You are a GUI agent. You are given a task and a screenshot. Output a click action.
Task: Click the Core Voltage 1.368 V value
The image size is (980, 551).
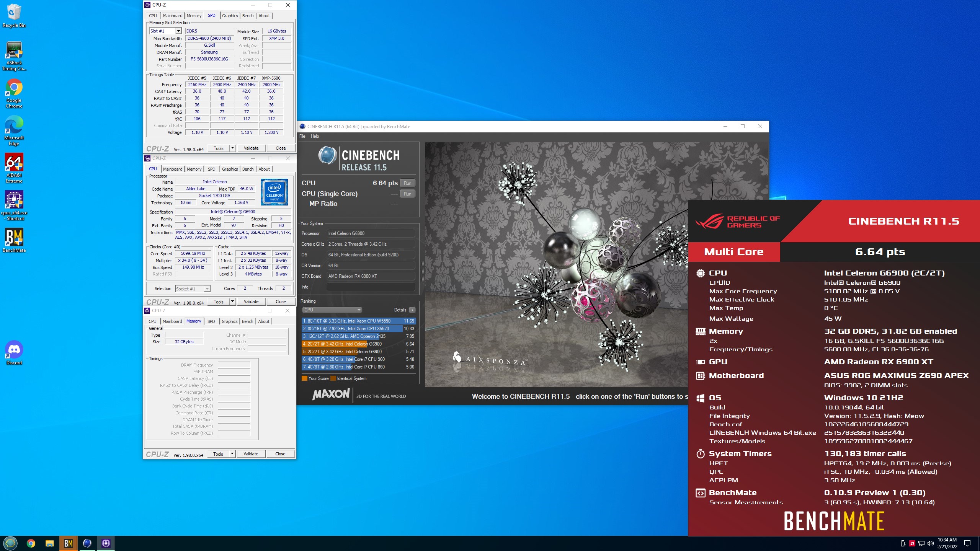[241, 203]
